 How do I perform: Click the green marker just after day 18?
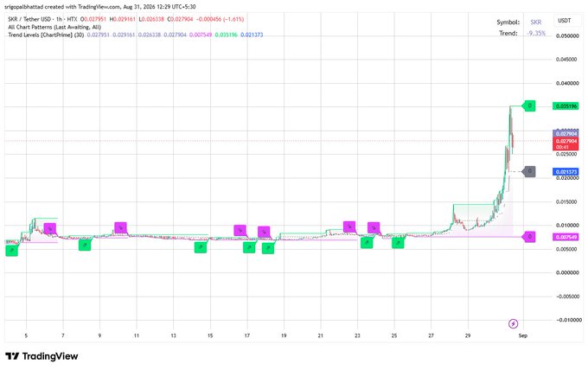point(268,248)
